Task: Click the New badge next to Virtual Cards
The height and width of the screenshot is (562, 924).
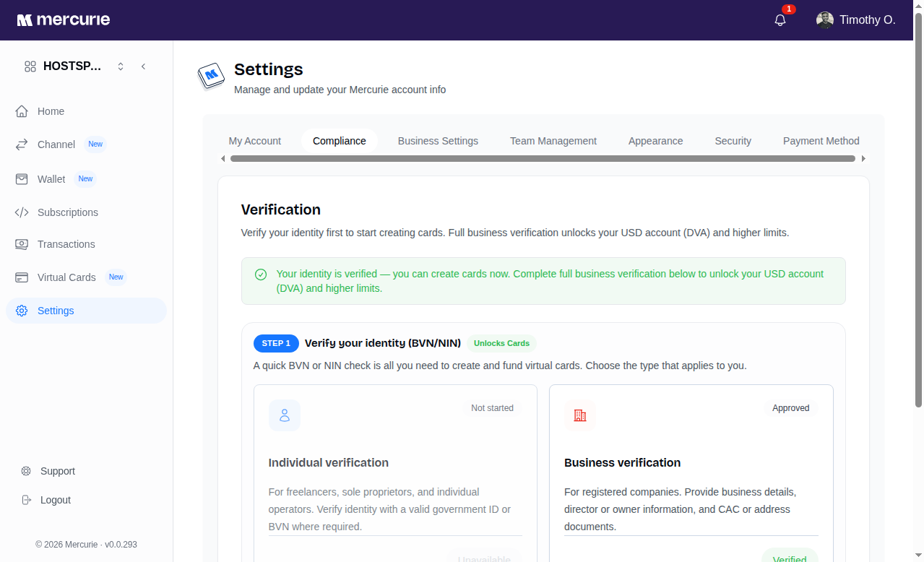Action: (116, 277)
